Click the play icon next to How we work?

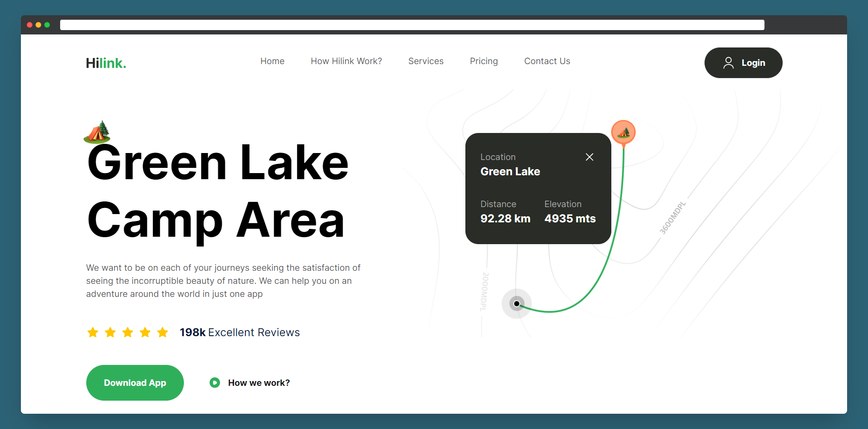(214, 382)
